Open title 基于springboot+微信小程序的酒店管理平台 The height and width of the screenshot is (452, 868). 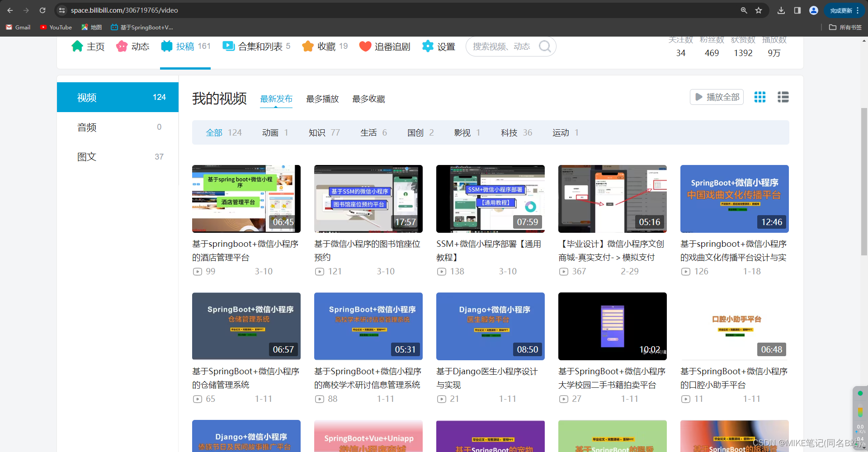245,250
